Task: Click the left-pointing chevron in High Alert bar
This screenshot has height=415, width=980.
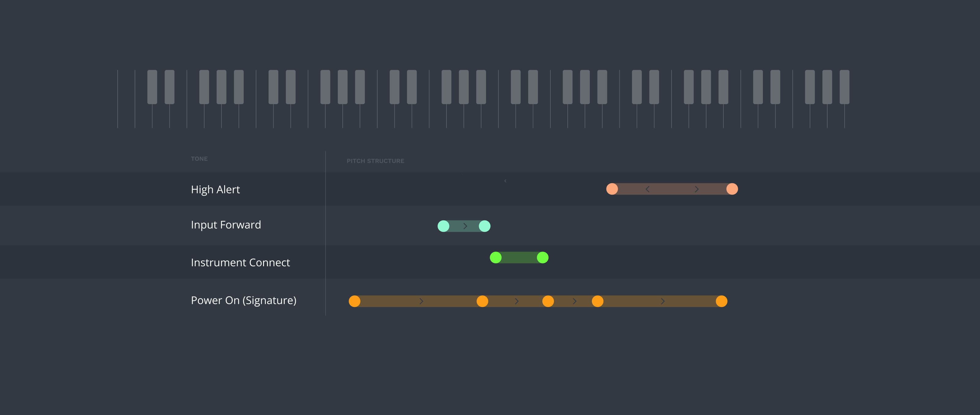Action: pos(647,189)
